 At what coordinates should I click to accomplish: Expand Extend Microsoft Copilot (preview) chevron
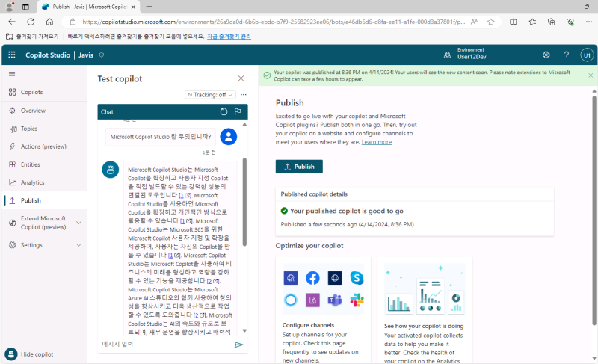tap(79, 223)
